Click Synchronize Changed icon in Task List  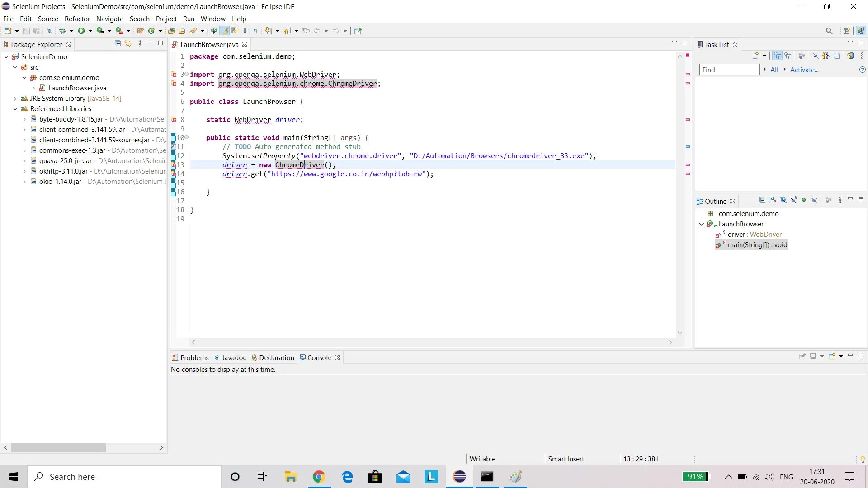tap(850, 56)
